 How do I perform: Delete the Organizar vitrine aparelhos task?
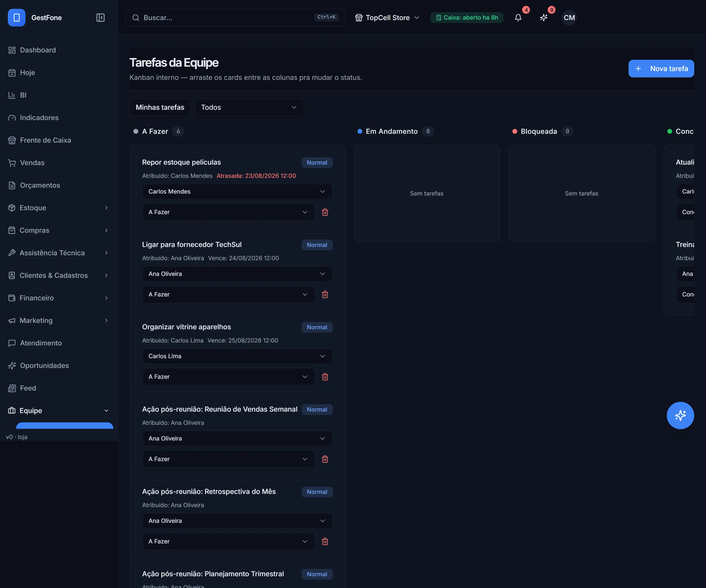[x=325, y=377]
